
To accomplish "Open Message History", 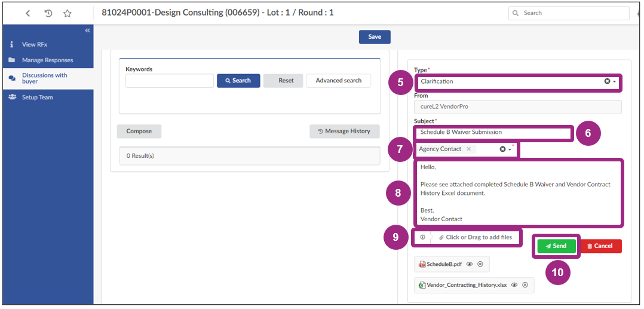I will point(345,131).
